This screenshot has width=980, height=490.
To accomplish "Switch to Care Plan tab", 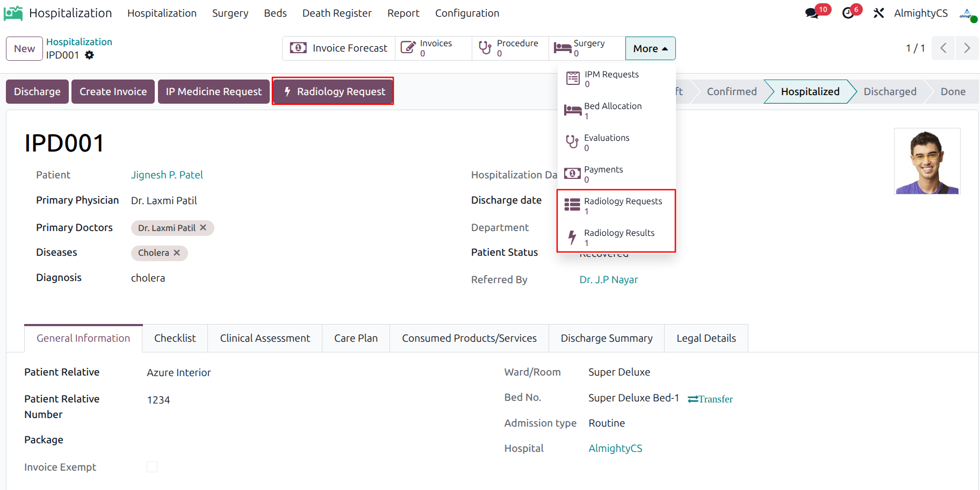I will pos(356,338).
